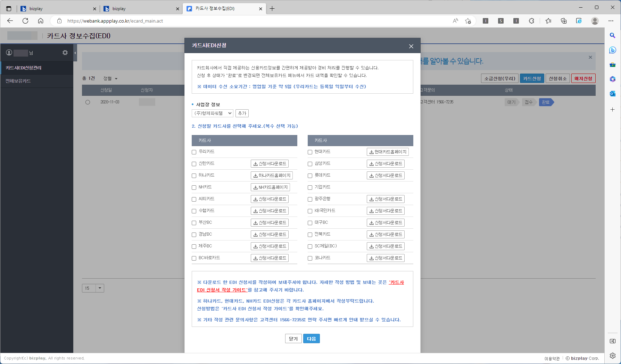Add page to favorites star icon
The image size is (621, 364).
click(468, 21)
